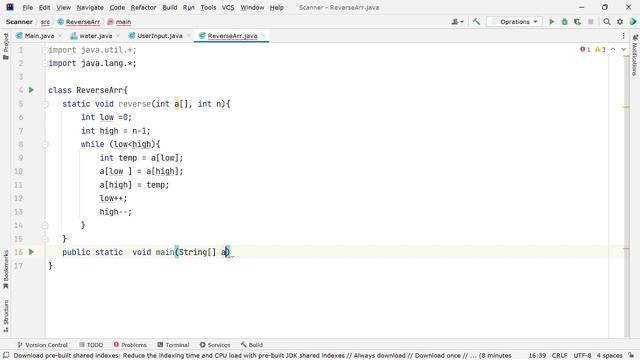Open the Version Control tool window
The width and height of the screenshot is (640, 360).
pyautogui.click(x=42, y=345)
